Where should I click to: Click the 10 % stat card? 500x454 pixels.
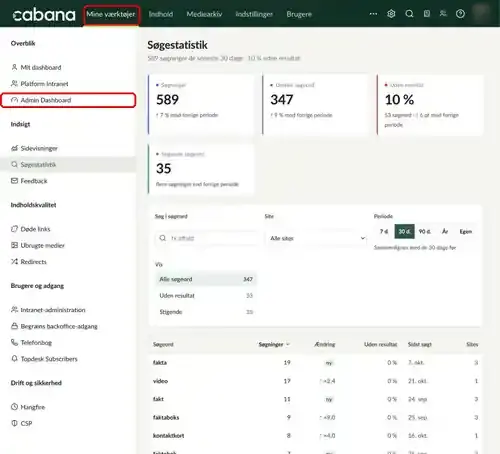tap(430, 105)
